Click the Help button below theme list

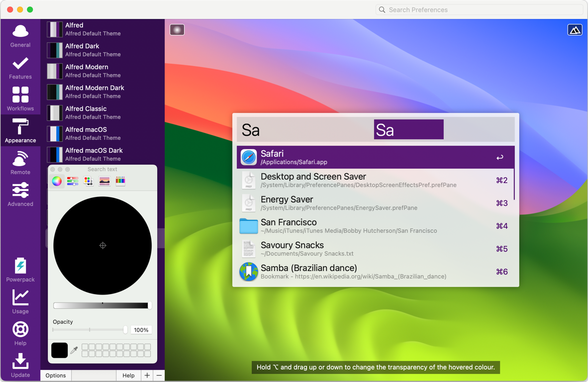coord(128,376)
